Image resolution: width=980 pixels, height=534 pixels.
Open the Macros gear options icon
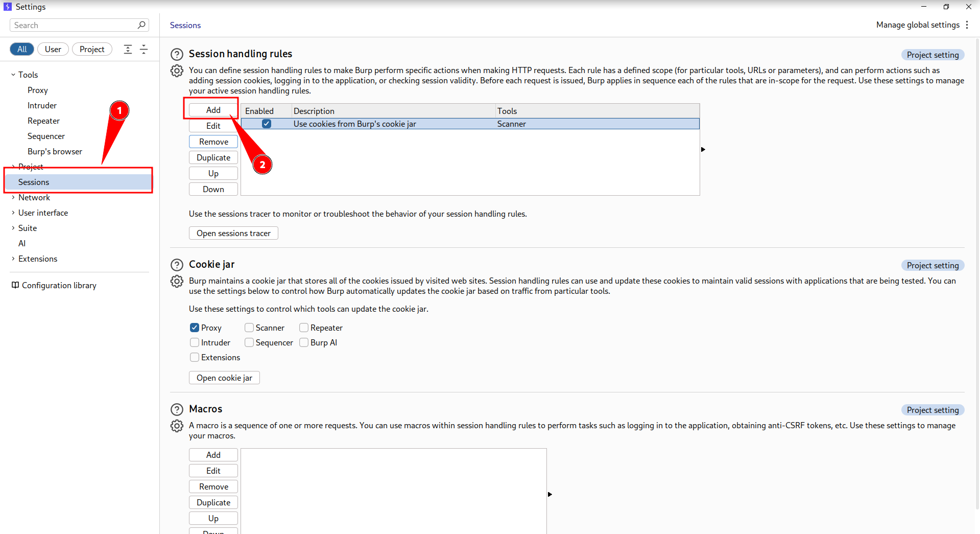(177, 426)
